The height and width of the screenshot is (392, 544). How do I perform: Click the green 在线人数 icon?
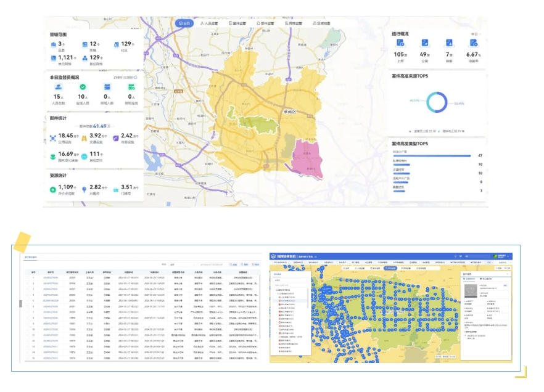pyautogui.click(x=83, y=88)
